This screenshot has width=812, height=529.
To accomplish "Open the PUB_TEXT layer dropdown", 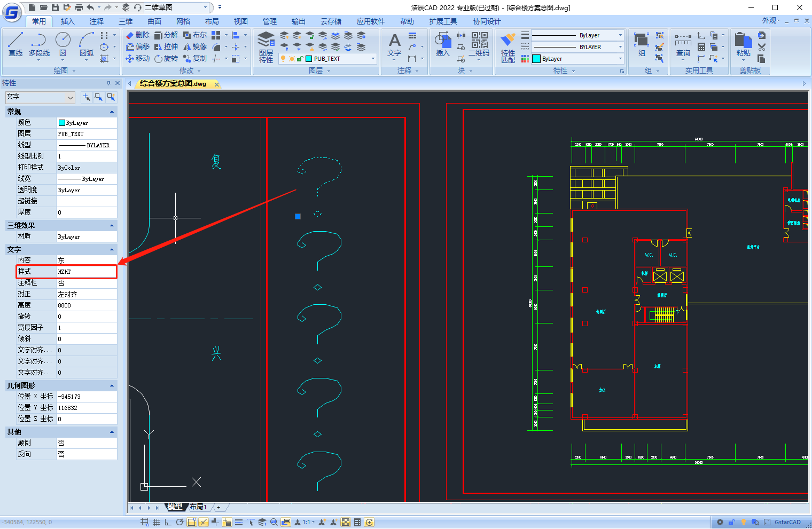I will pyautogui.click(x=373, y=59).
